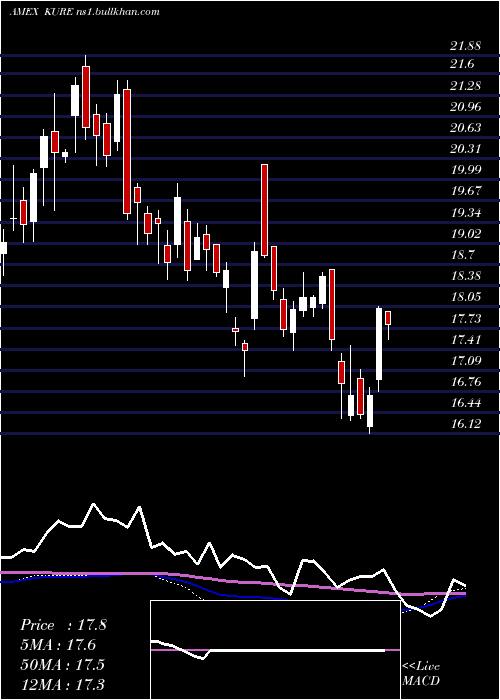500x700 pixels.
Task: Select the 20.96 price axis label
Action: [465, 106]
